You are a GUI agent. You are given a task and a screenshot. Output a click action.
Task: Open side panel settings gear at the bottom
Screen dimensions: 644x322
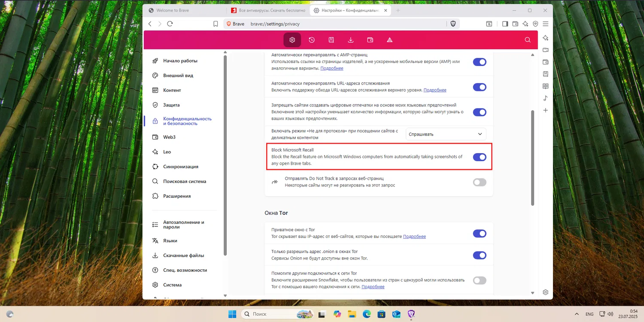click(x=546, y=292)
